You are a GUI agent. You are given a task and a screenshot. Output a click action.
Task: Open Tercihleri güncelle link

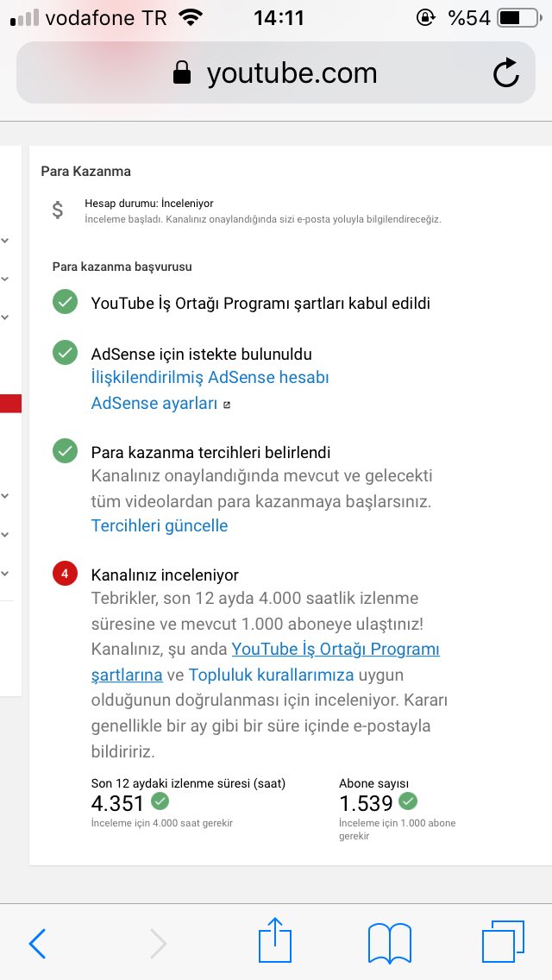click(x=160, y=525)
